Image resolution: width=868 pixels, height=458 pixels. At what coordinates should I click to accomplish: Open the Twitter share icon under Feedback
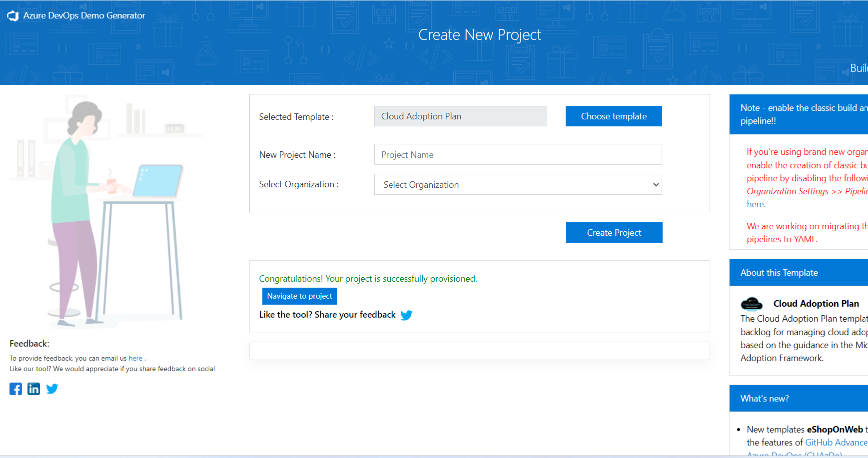[52, 389]
